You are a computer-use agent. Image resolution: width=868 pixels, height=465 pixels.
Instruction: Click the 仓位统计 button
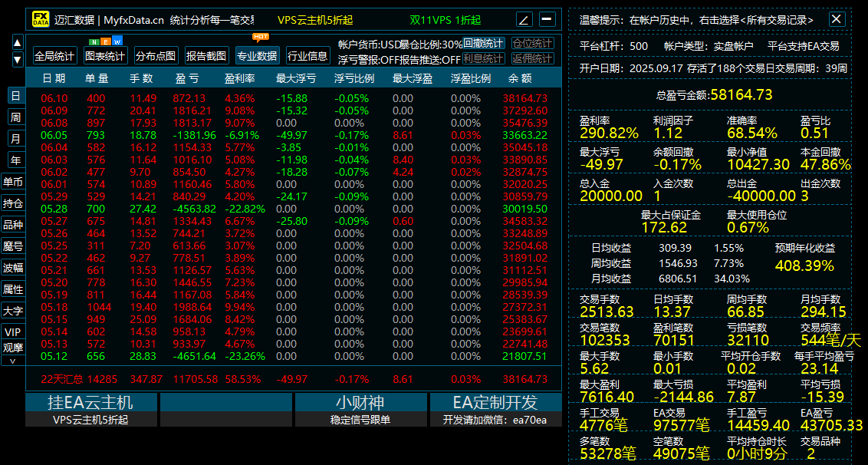click(x=533, y=43)
